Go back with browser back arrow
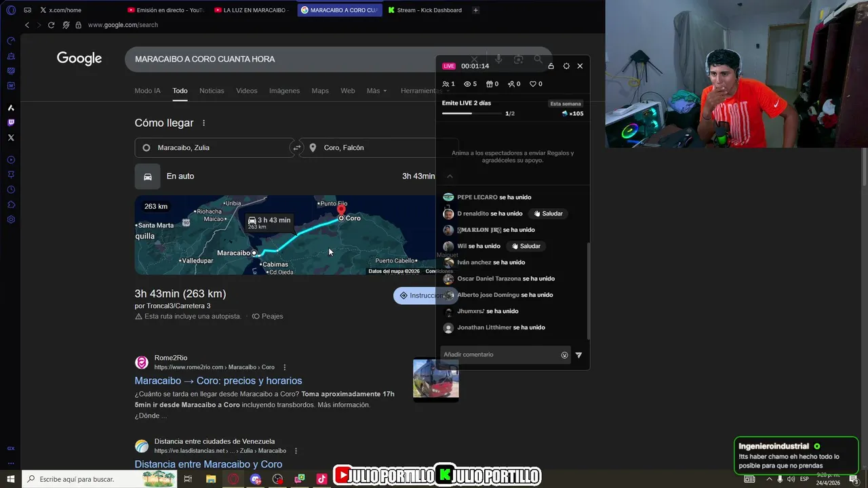The image size is (868, 488). [27, 25]
